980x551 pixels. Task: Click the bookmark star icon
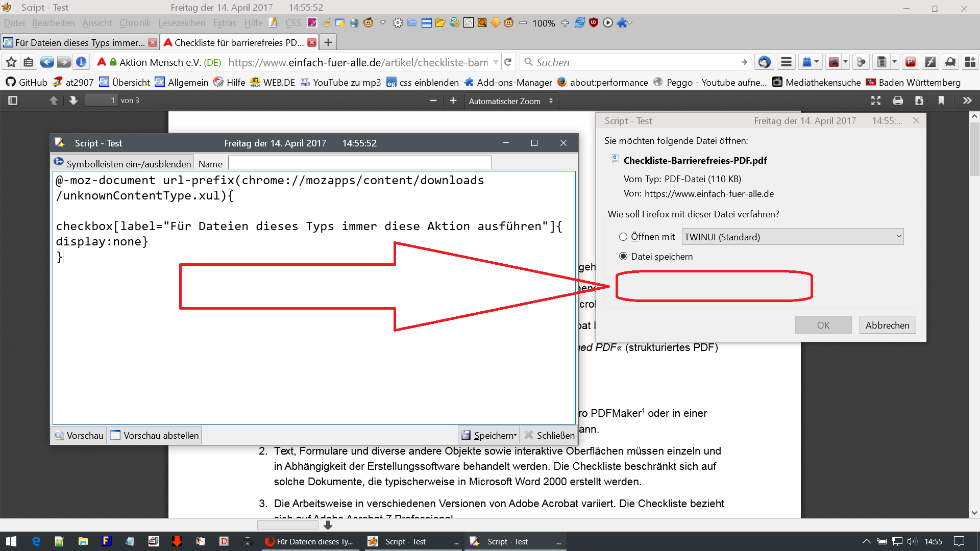coord(11,62)
